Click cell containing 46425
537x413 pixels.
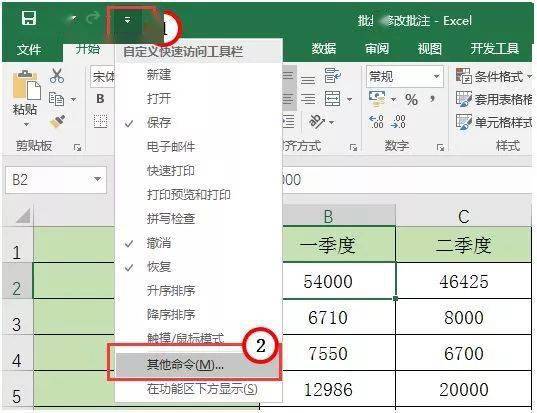pos(464,281)
